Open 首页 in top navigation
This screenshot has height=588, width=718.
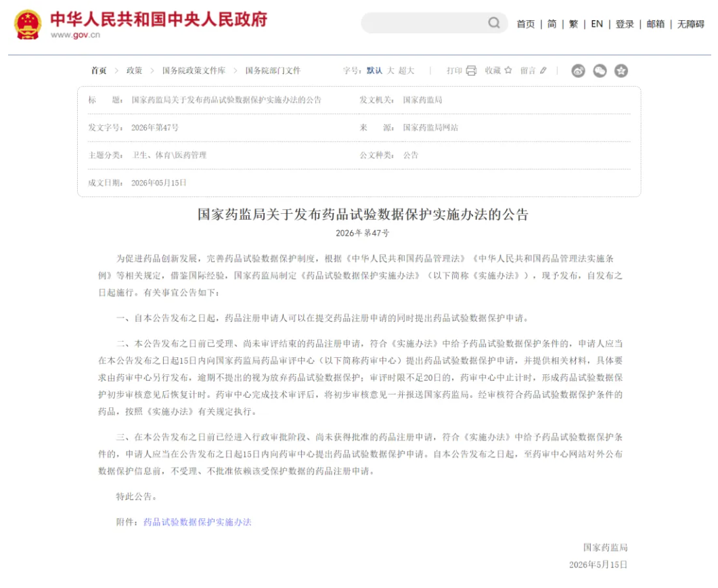click(526, 24)
